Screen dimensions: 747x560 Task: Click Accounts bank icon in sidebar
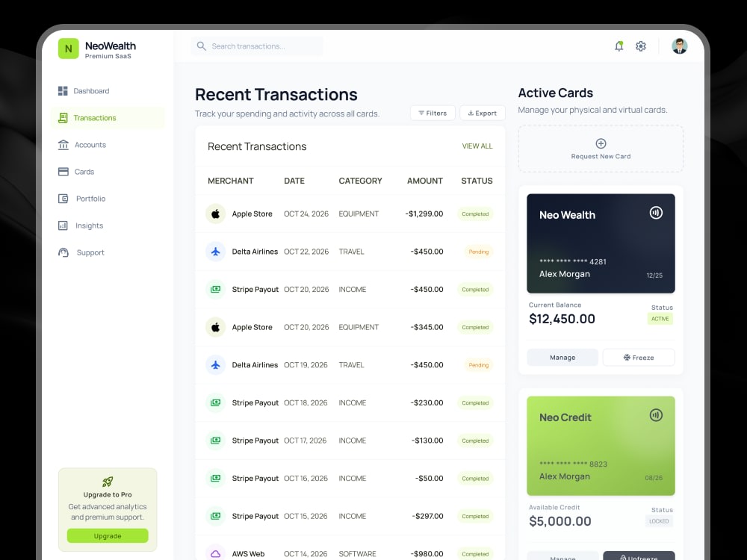pos(63,145)
